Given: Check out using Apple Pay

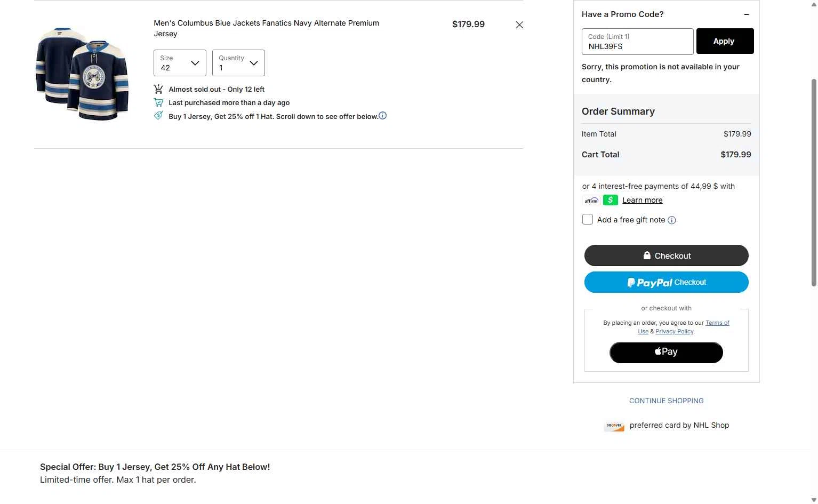Looking at the screenshot, I should coord(666,352).
